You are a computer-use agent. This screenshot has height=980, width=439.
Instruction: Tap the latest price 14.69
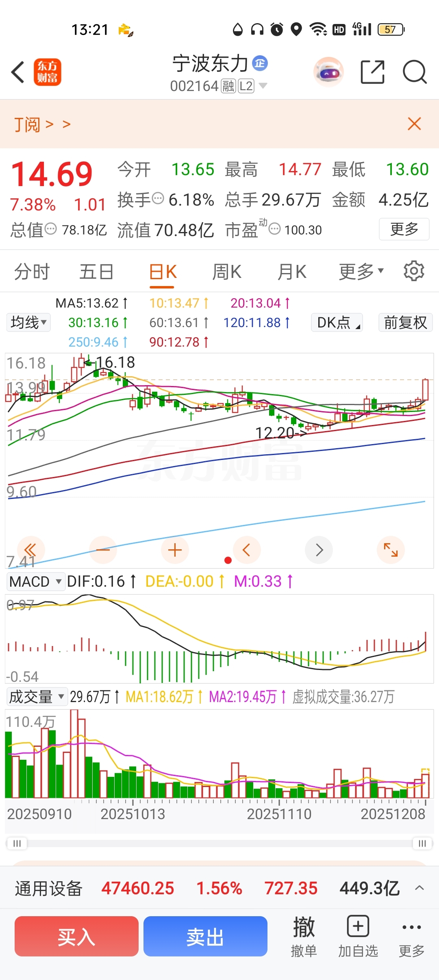pos(52,174)
